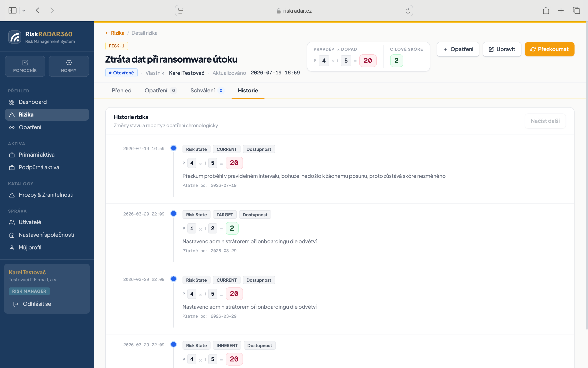Click the page vertical scrollbar
Viewport: 588px width, 368px height.
[x=587, y=176]
